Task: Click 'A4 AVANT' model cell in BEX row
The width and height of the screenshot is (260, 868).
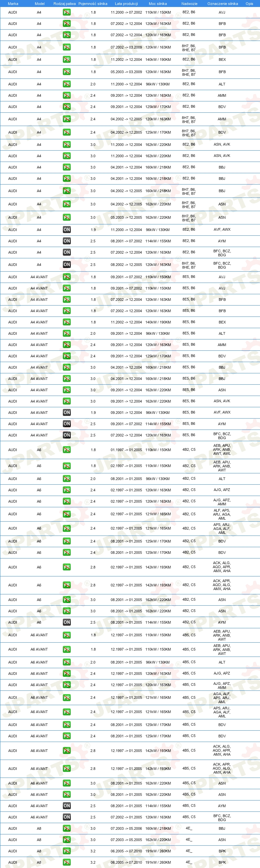Action: pos(39,322)
